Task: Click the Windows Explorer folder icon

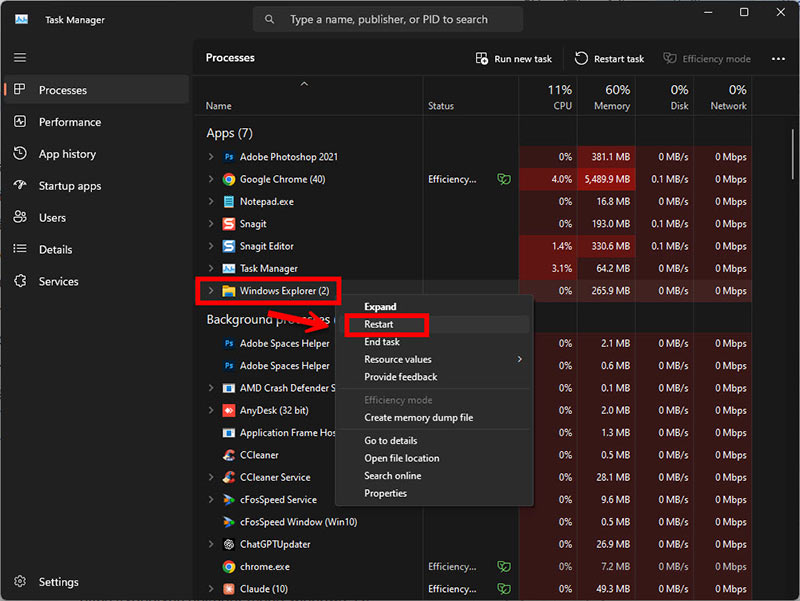Action: (x=229, y=291)
